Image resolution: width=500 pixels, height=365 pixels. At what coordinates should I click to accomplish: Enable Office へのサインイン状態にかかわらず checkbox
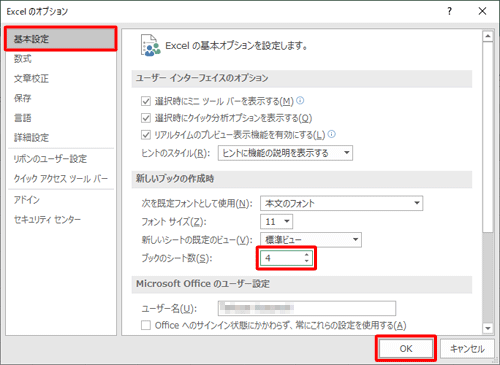click(x=146, y=325)
